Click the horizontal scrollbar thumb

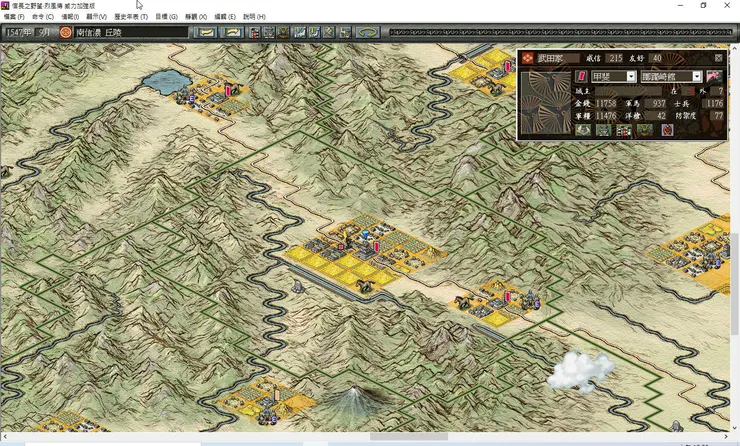pos(409,437)
